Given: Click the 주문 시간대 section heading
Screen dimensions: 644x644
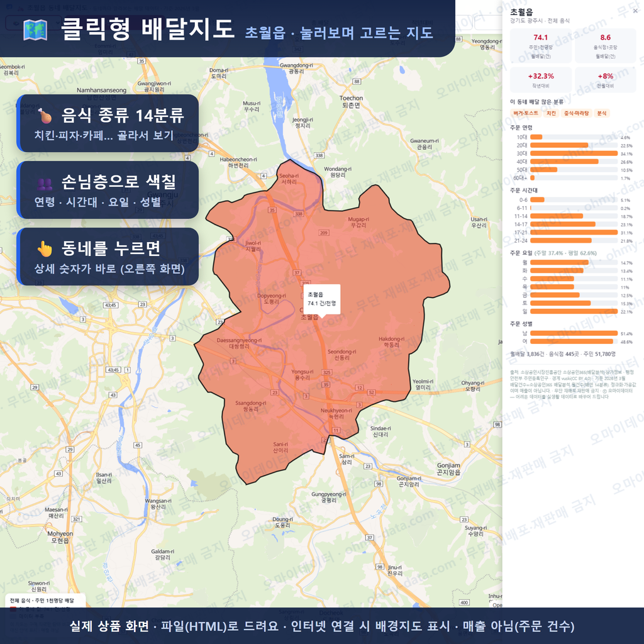Looking at the screenshot, I should (524, 190).
